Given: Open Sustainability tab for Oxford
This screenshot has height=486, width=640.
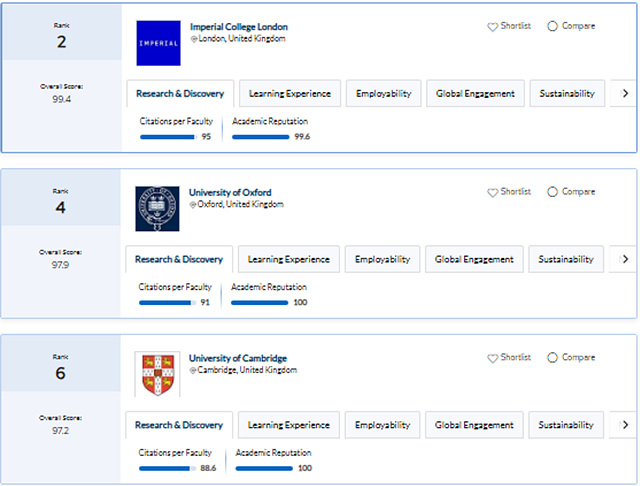Looking at the screenshot, I should [566, 259].
